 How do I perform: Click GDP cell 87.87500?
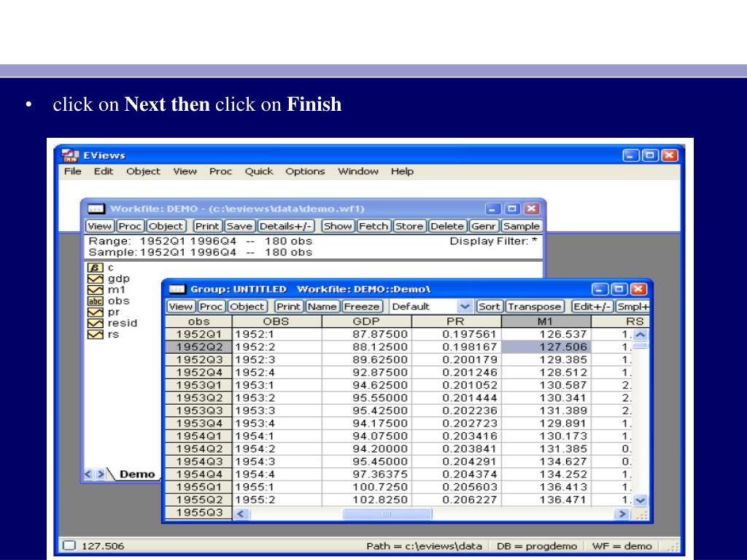(366, 334)
